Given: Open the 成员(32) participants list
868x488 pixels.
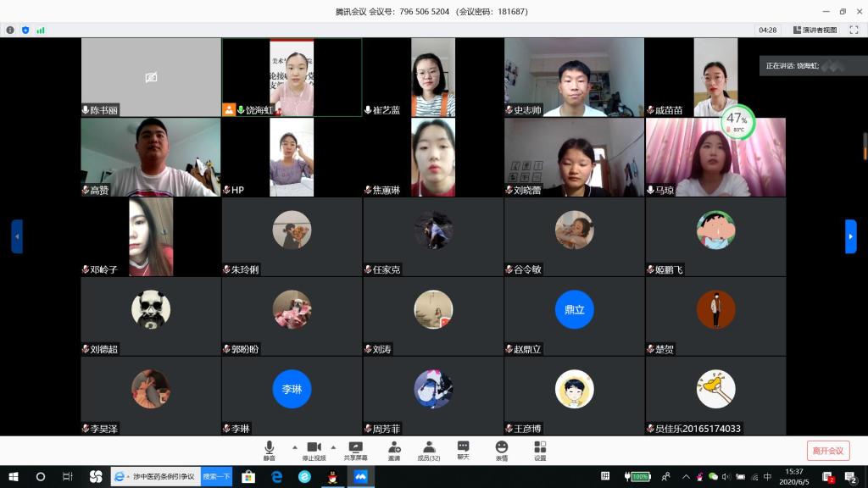Looking at the screenshot, I should point(429,450).
